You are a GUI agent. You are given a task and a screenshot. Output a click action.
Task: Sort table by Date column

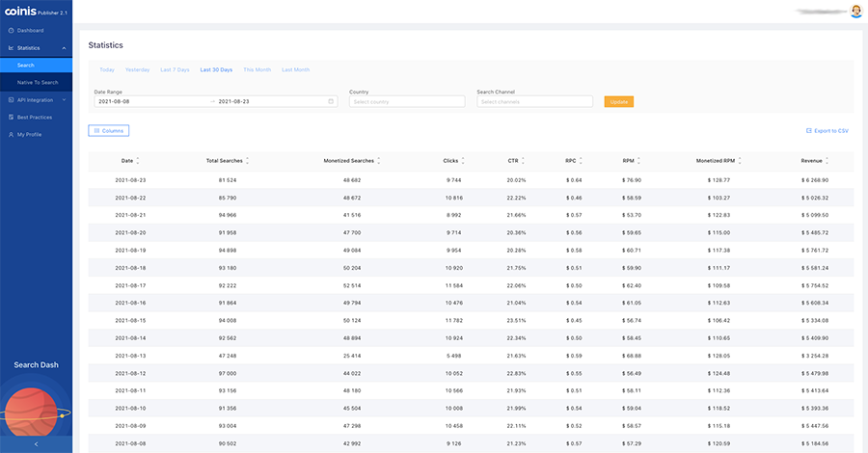tap(127, 161)
